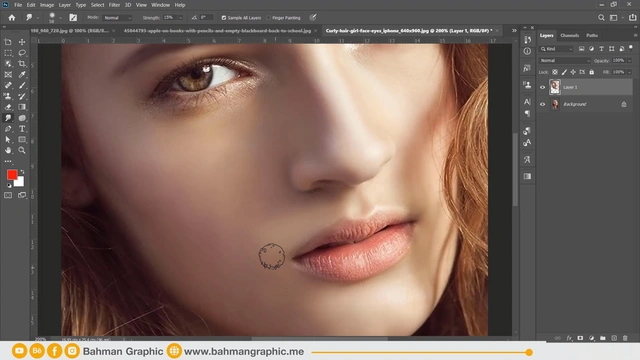
Task: Select the Eraser tool
Action: click(8, 107)
